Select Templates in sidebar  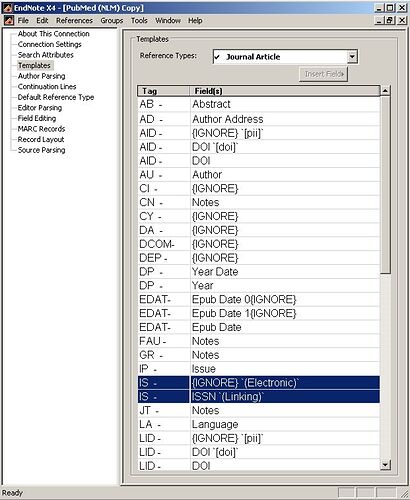[34, 65]
